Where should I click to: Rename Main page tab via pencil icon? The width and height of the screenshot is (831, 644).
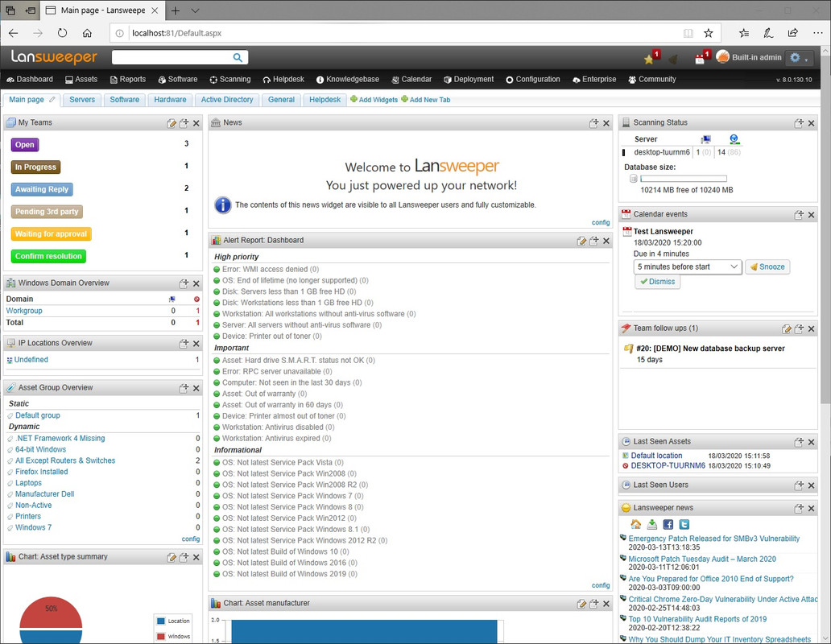tap(52, 100)
